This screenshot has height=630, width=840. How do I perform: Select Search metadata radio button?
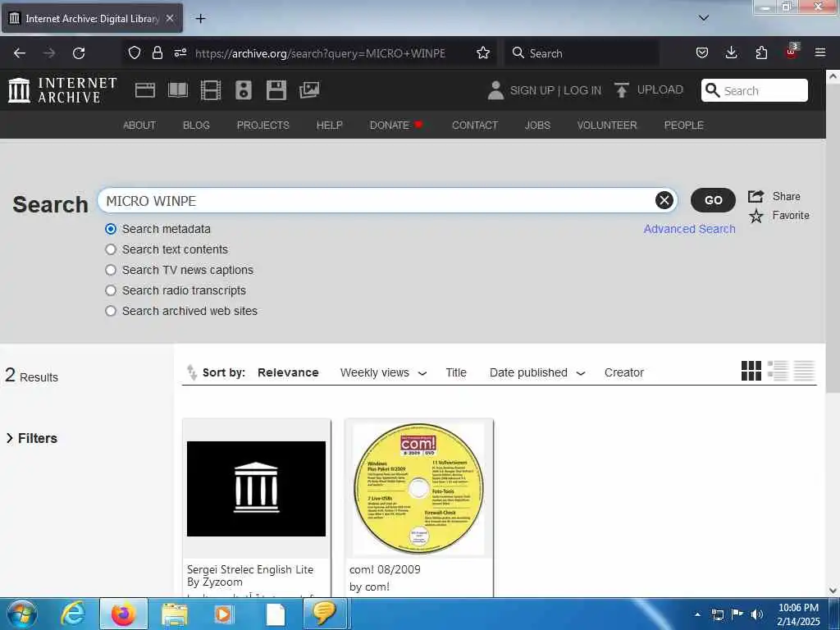[x=111, y=229]
